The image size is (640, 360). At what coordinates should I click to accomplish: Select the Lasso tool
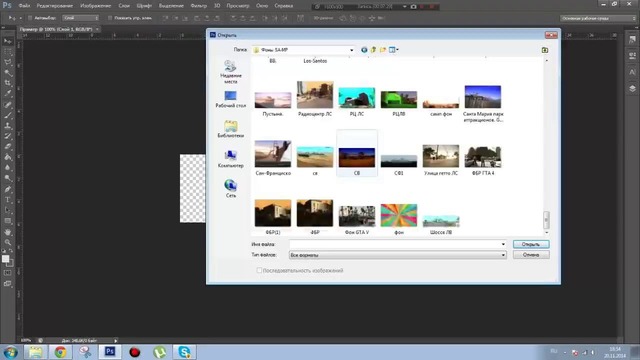click(8, 62)
